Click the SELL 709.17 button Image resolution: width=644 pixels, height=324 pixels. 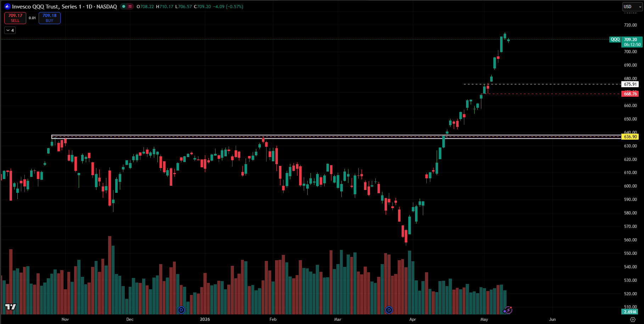tap(15, 18)
